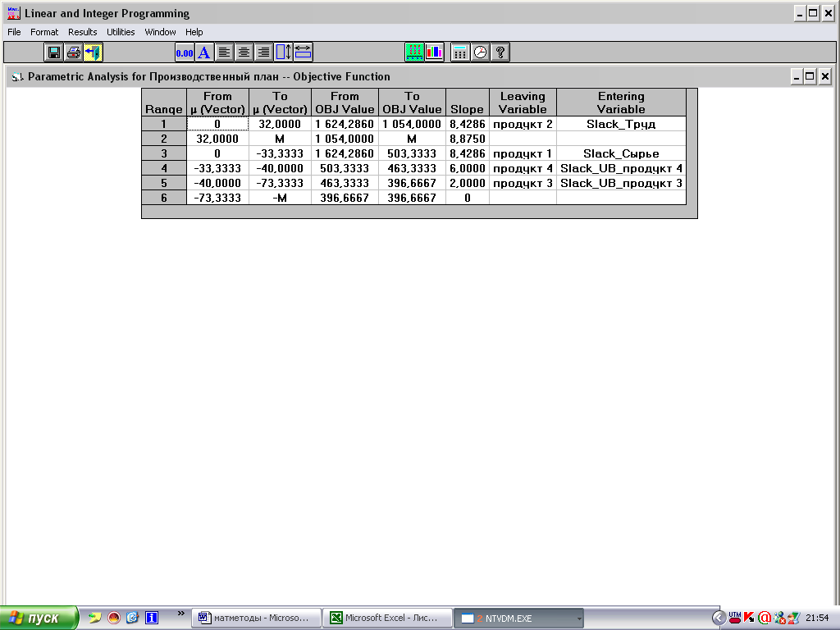Click the clock toolbar icon

point(480,52)
